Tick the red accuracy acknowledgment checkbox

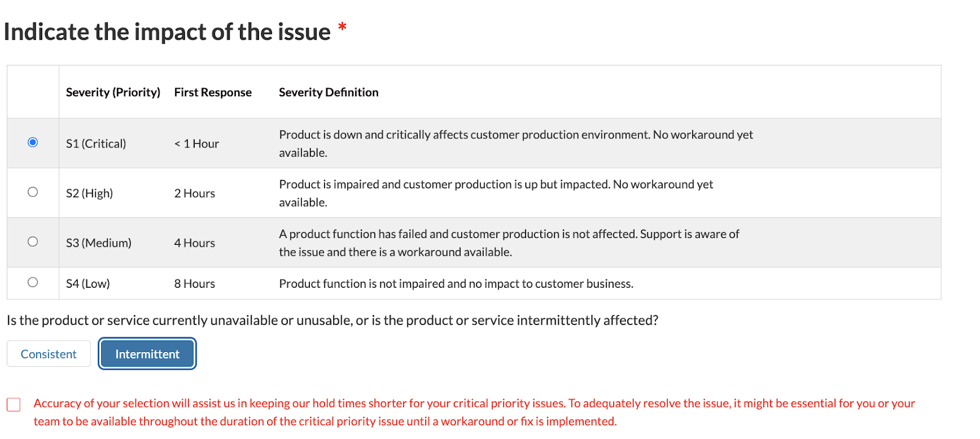(13, 405)
